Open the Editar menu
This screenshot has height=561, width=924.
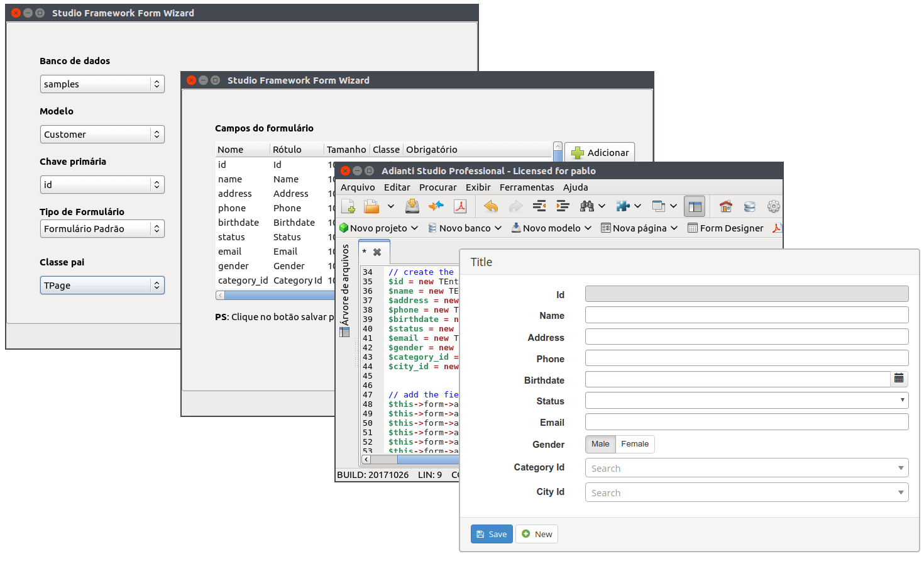(x=397, y=187)
